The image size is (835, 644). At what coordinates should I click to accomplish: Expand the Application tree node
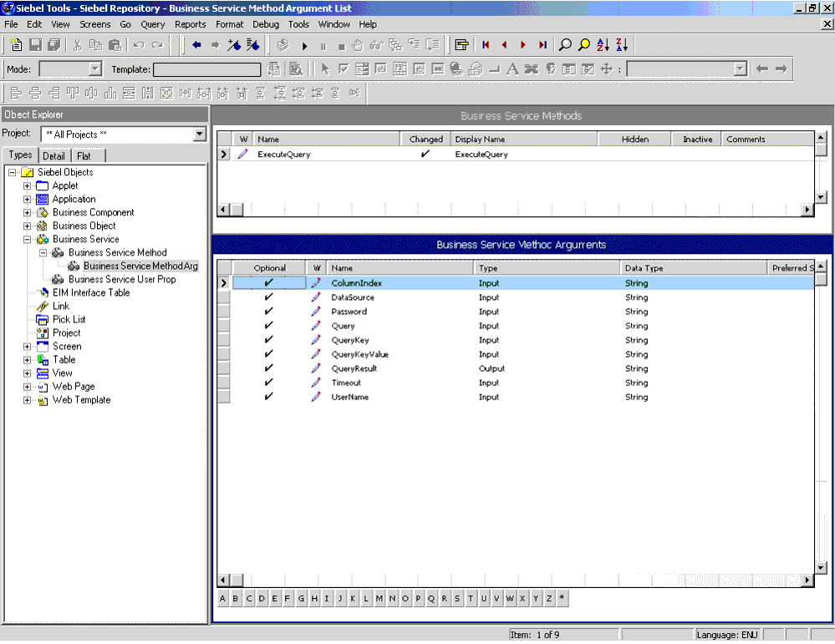[27, 199]
